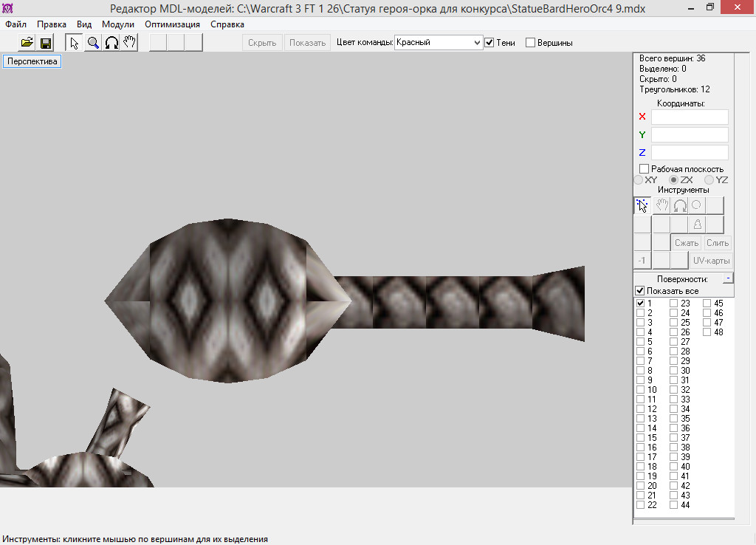Click the save floppy disk icon
Screen dimensions: 756x545
point(46,42)
